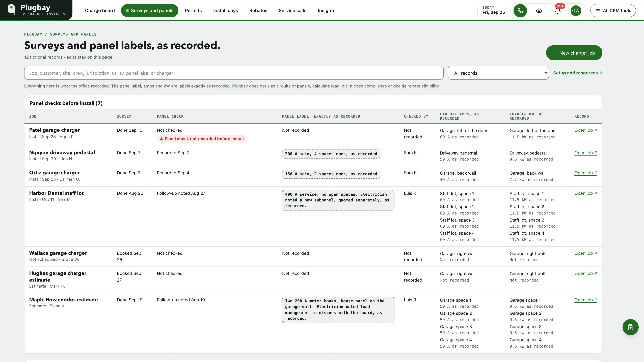
Task: Open job for Nguyen driveway pedestal
Action: click(585, 153)
